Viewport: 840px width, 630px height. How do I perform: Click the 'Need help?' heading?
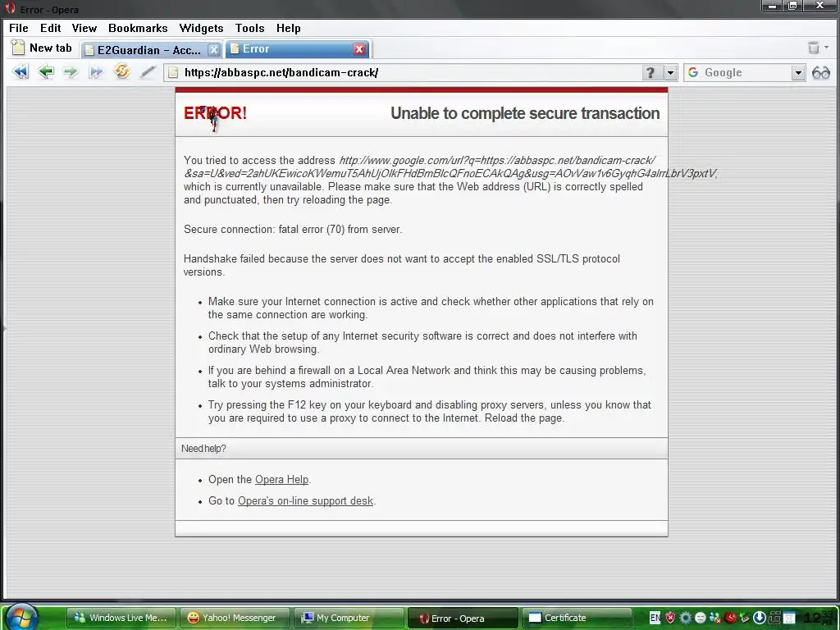point(203,449)
